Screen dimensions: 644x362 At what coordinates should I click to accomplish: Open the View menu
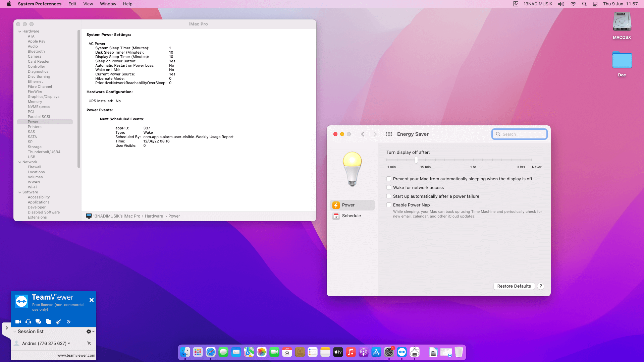tap(88, 4)
